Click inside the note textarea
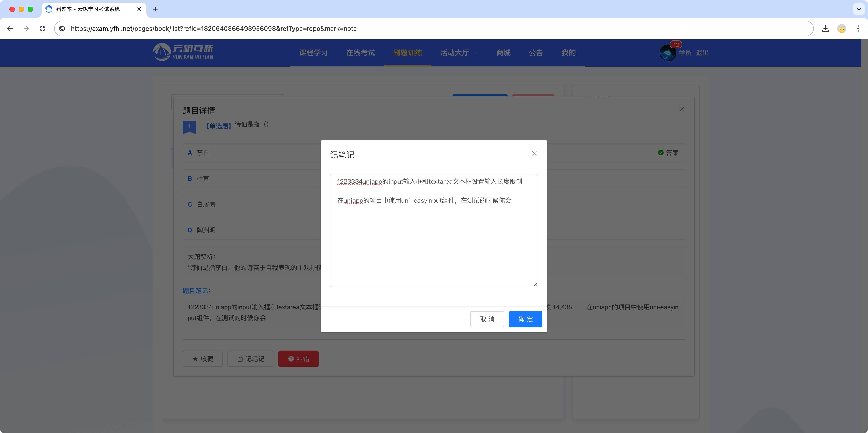868x433 pixels. tap(434, 231)
